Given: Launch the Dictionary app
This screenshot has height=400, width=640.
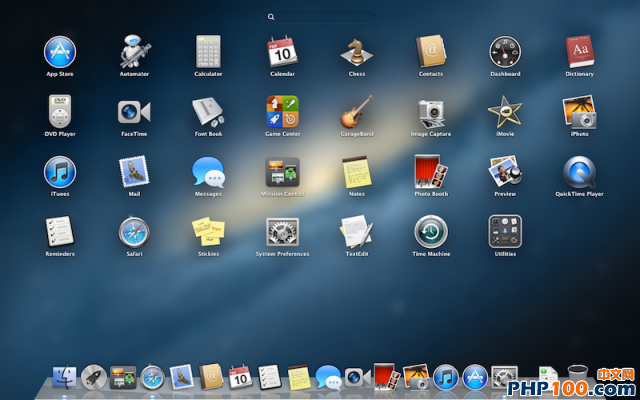Looking at the screenshot, I should [x=580, y=51].
